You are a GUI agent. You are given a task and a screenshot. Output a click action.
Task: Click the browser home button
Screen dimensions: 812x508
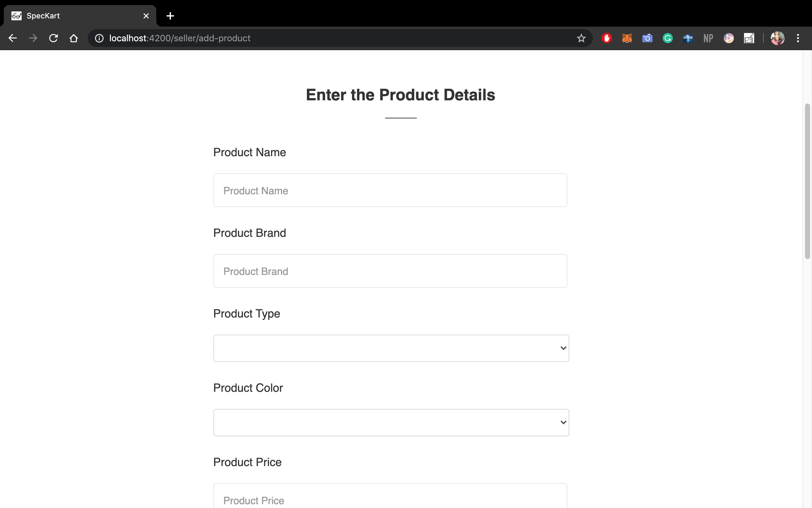tap(74, 38)
